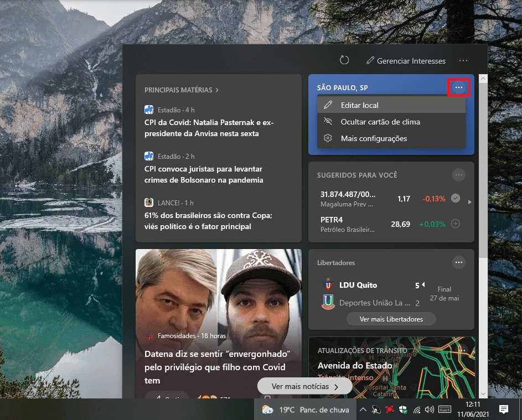Open the Datena diz se sentir envergonhado article
The height and width of the screenshot is (420, 522).
217,367
